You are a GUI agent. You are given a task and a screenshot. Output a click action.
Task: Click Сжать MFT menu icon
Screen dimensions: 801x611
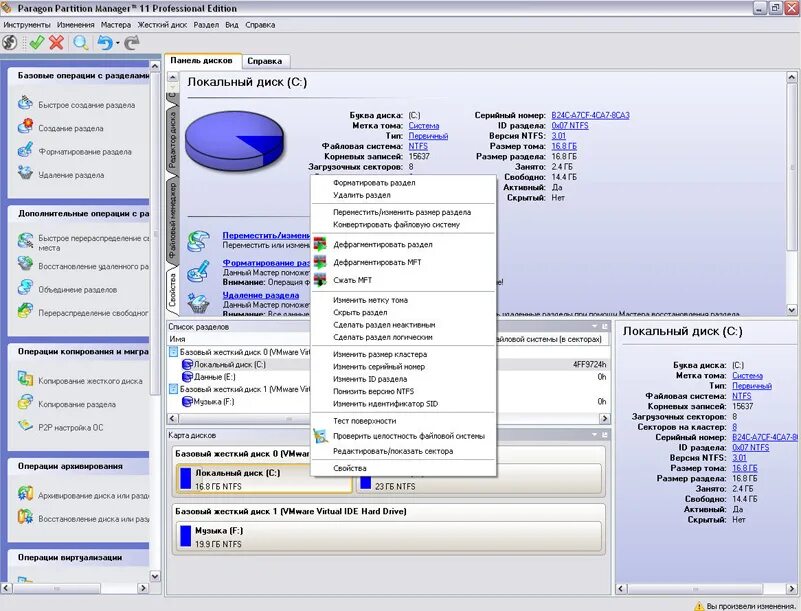[x=320, y=280]
